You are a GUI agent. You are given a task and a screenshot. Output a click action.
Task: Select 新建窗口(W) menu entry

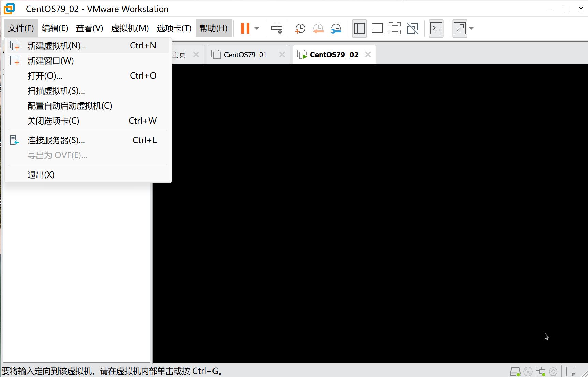88,60
